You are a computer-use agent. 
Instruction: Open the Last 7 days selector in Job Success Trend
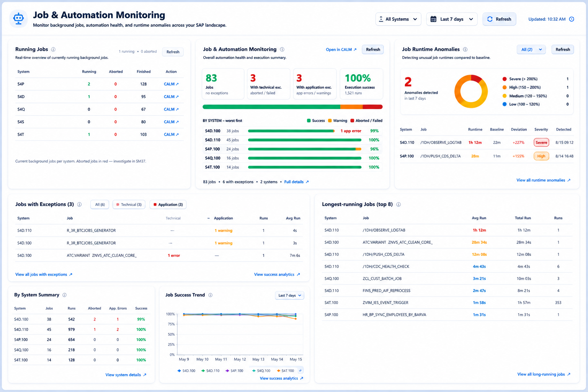tap(289, 296)
